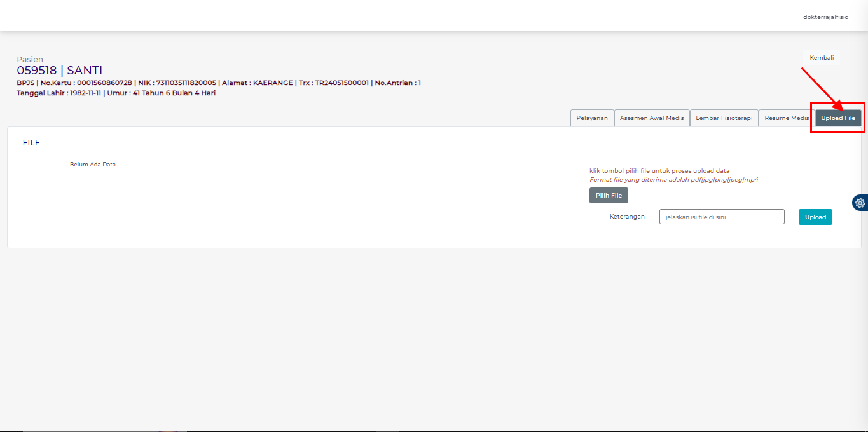The width and height of the screenshot is (868, 432).
Task: Open the Asesmen Awal Medis tab
Action: click(651, 118)
